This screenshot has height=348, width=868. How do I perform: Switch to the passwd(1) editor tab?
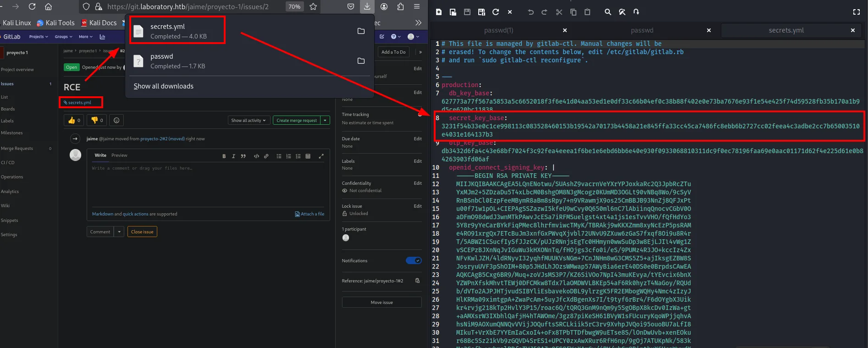[498, 30]
